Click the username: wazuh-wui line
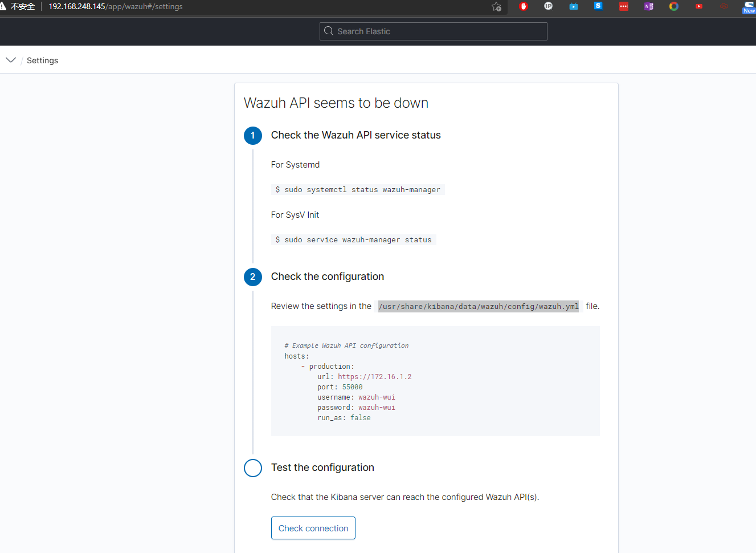756x553 pixels. (356, 397)
